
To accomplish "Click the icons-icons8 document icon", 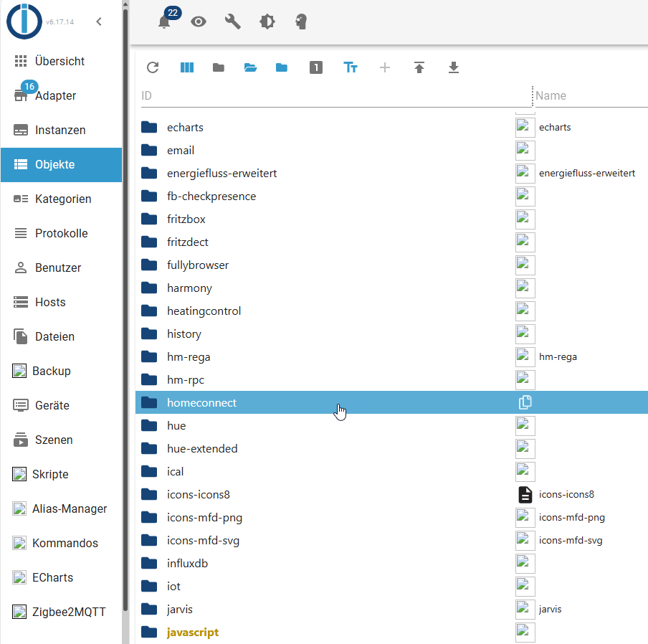I will [525, 494].
